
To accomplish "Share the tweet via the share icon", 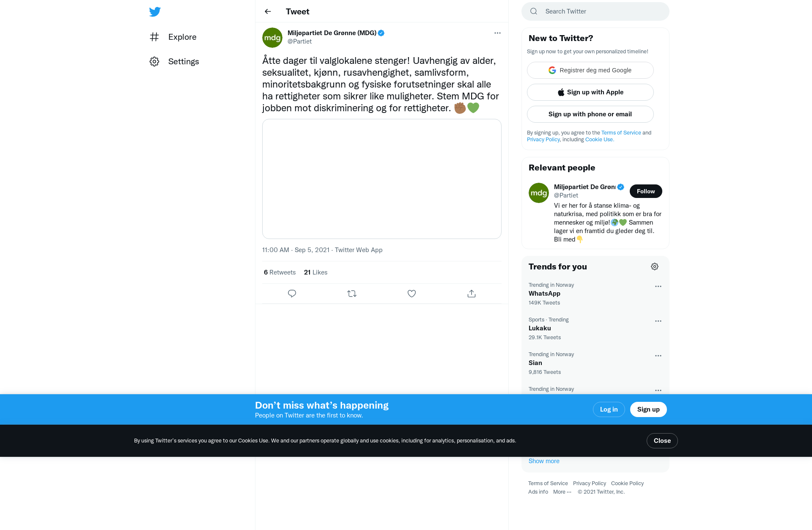I will coord(472,294).
